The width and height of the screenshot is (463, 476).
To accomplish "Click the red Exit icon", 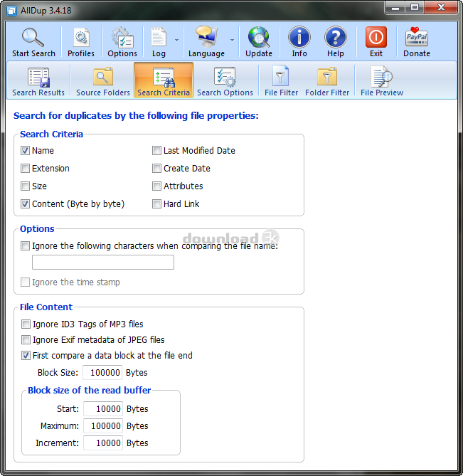I will click(x=376, y=37).
